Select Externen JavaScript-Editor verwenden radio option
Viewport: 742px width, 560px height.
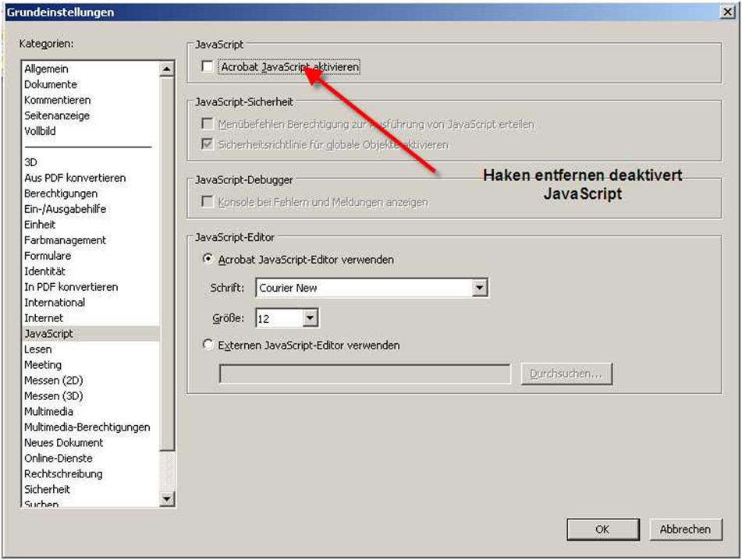208,345
